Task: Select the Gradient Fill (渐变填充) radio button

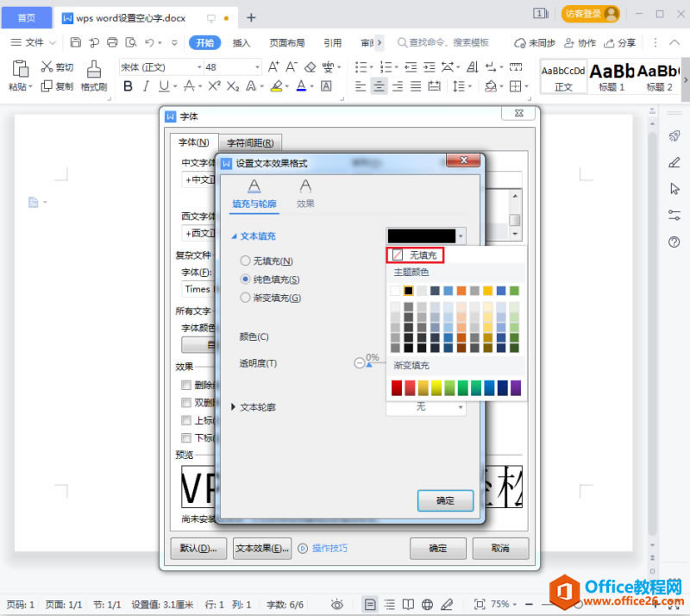Action: point(245,298)
